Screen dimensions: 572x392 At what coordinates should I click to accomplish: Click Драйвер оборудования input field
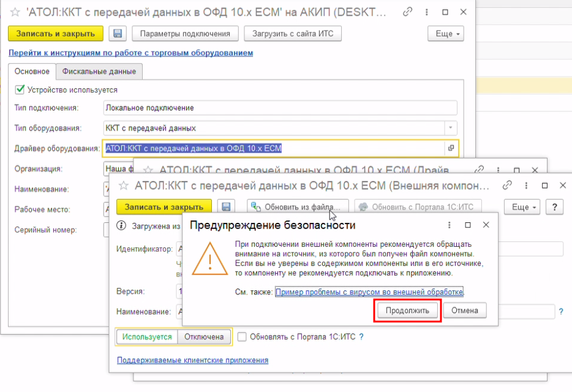coord(274,148)
